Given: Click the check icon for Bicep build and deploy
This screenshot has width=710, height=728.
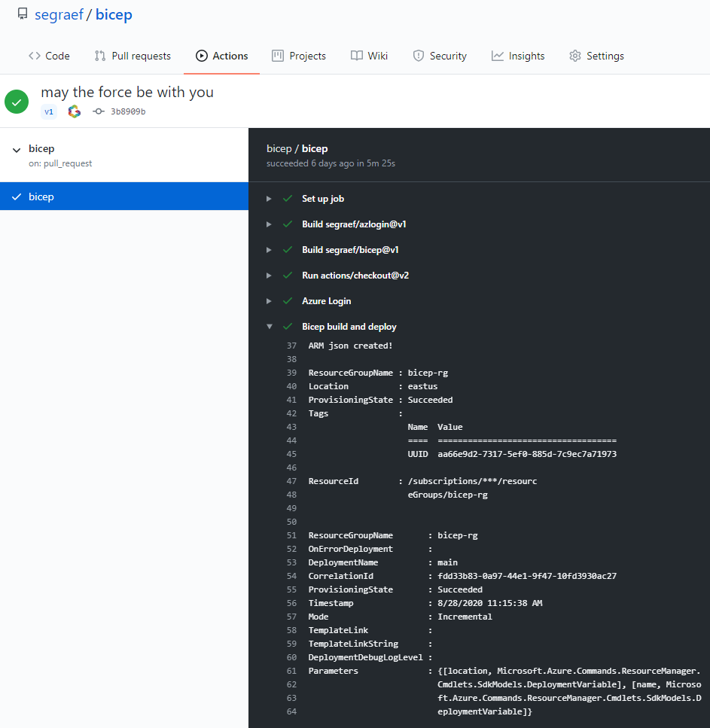Looking at the screenshot, I should pos(288,327).
